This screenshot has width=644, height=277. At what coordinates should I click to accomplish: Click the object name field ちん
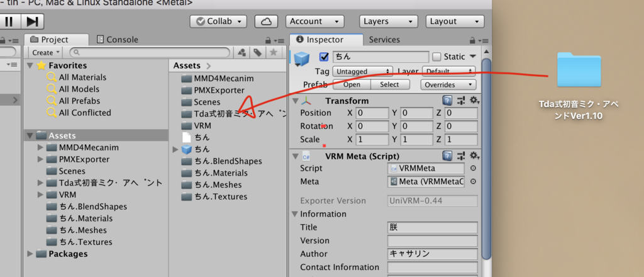click(380, 57)
